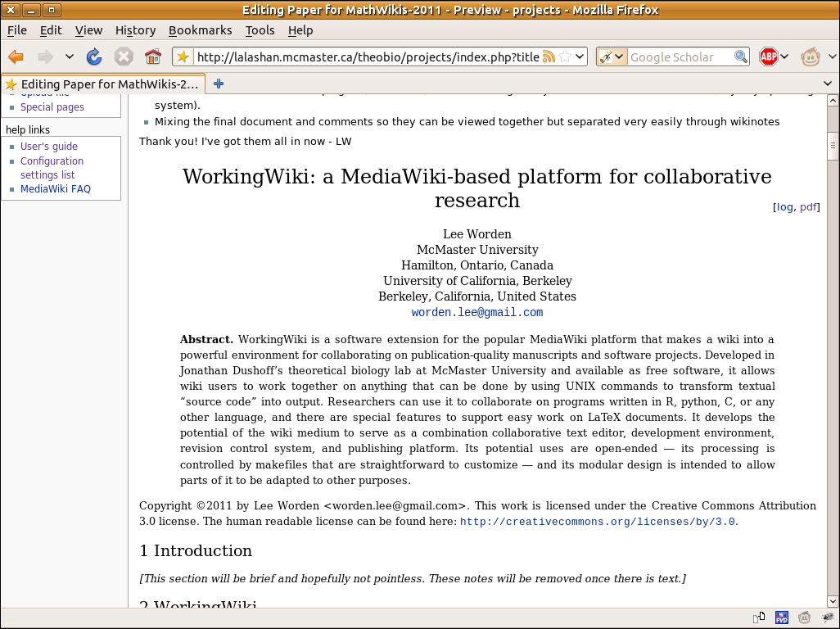Image resolution: width=840 pixels, height=629 pixels.
Task: Open the Creative Commons license URL link
Action: click(598, 522)
